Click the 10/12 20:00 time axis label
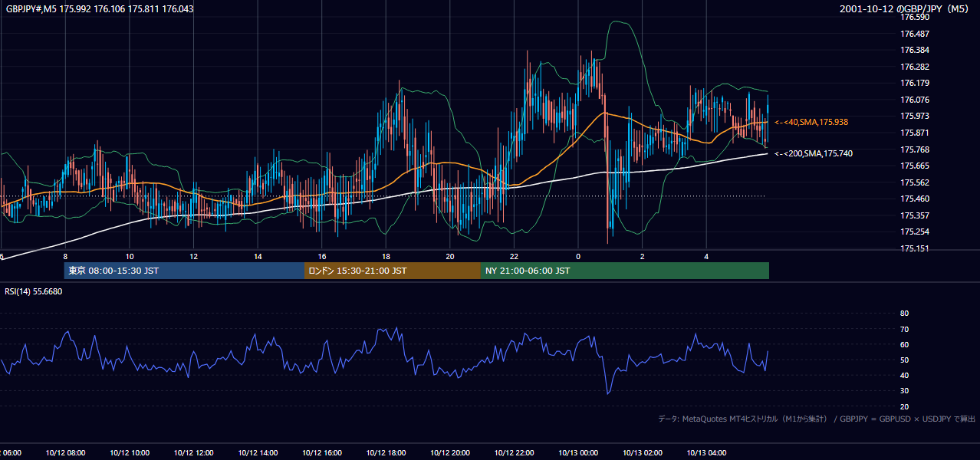This screenshot has height=460, width=980. point(449,453)
